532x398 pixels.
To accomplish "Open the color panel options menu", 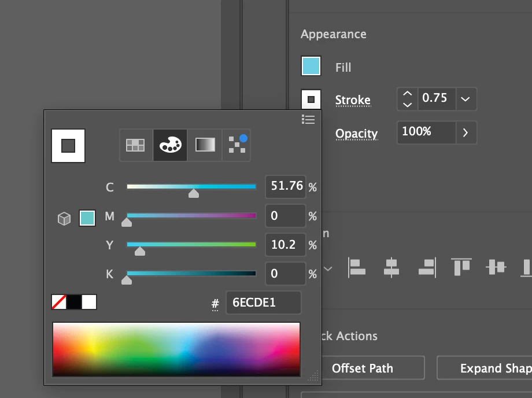I will [308, 119].
